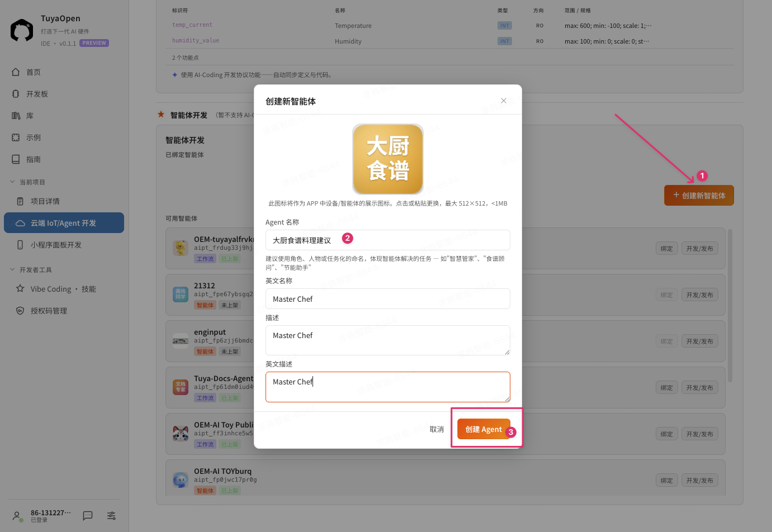Click the cloud icon beside 云端 IoT/Agent
The height and width of the screenshot is (532, 772).
pyautogui.click(x=20, y=223)
